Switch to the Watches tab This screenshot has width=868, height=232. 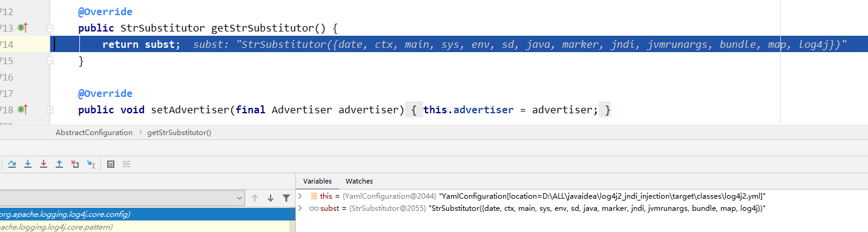359,181
